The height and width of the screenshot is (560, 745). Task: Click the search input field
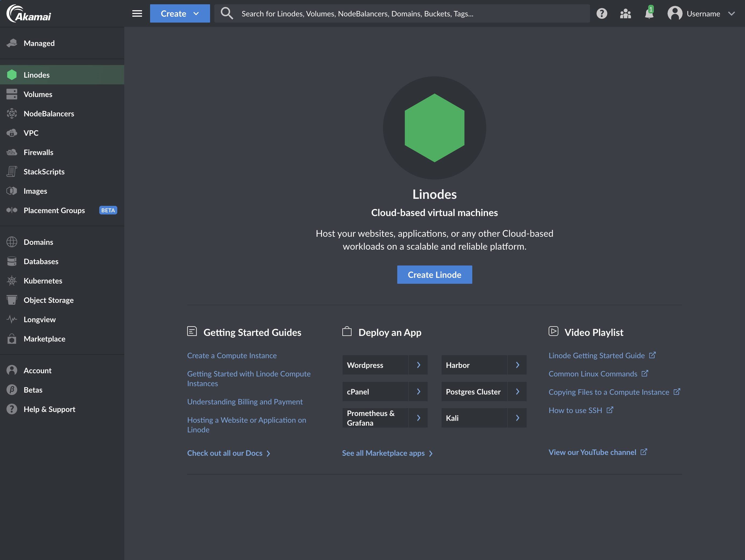pos(401,13)
